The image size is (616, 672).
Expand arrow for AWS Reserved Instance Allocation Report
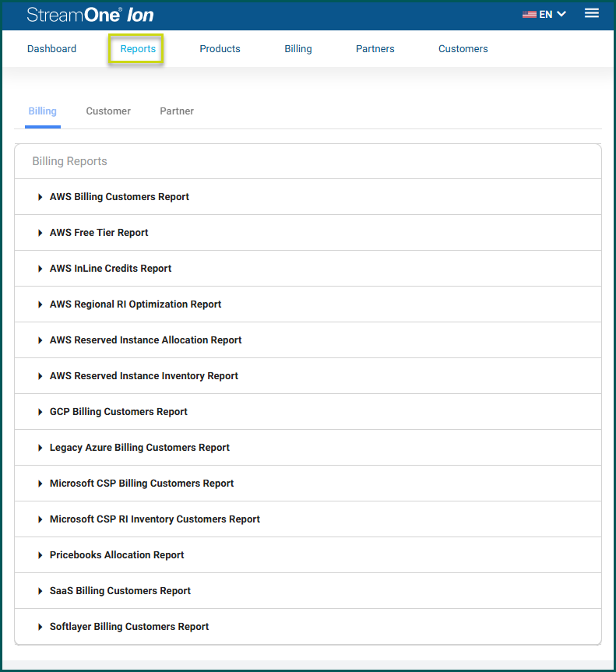40,340
